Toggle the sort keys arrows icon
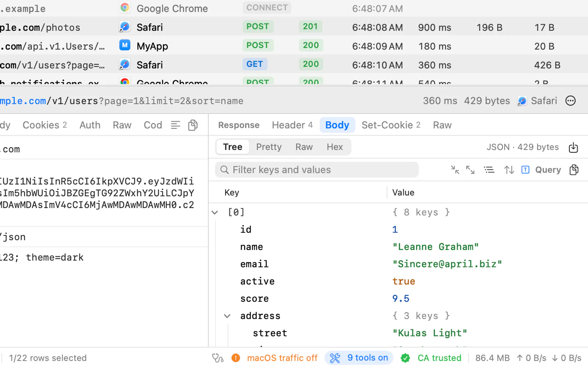The image size is (588, 368). tap(509, 170)
